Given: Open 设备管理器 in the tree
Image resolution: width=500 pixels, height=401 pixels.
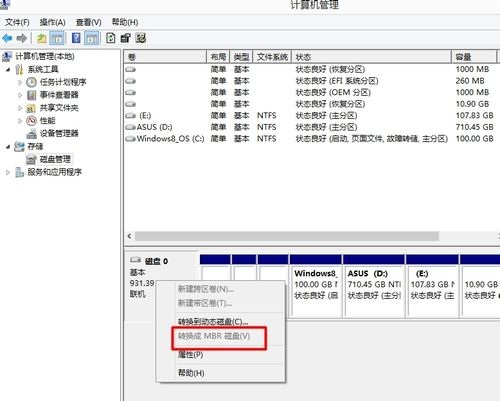Looking at the screenshot, I should (59, 133).
